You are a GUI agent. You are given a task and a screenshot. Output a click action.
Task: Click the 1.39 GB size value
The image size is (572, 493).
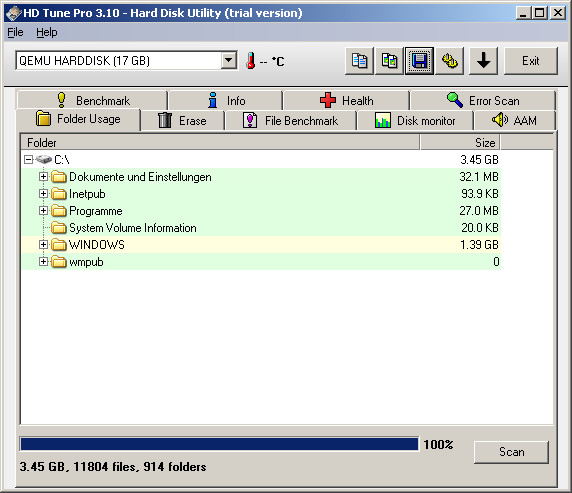pyautogui.click(x=479, y=245)
